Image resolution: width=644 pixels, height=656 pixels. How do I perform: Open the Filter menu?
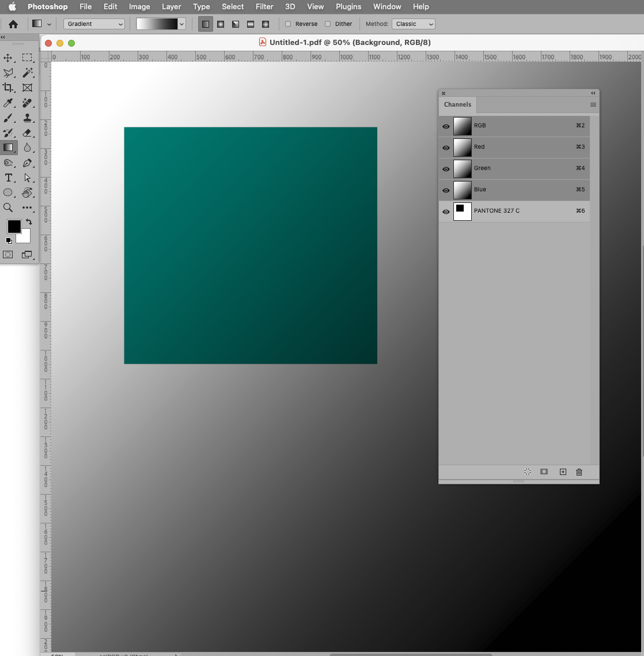tap(264, 6)
